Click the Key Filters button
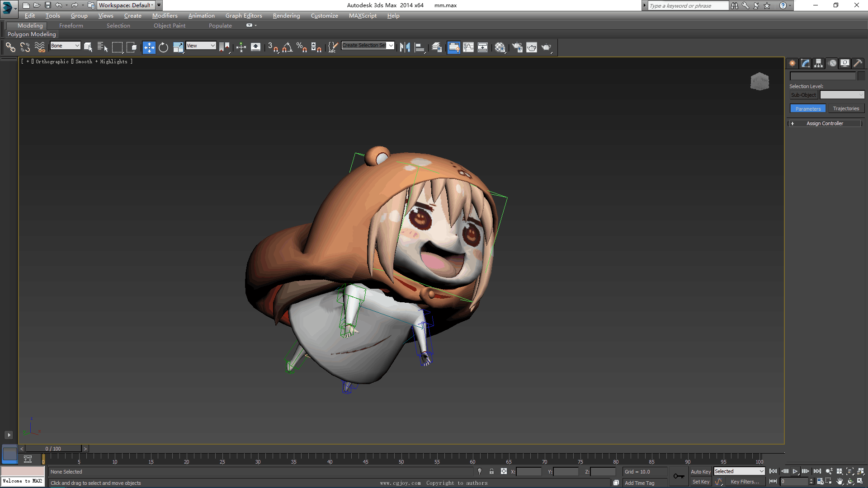This screenshot has width=868, height=488. [745, 482]
